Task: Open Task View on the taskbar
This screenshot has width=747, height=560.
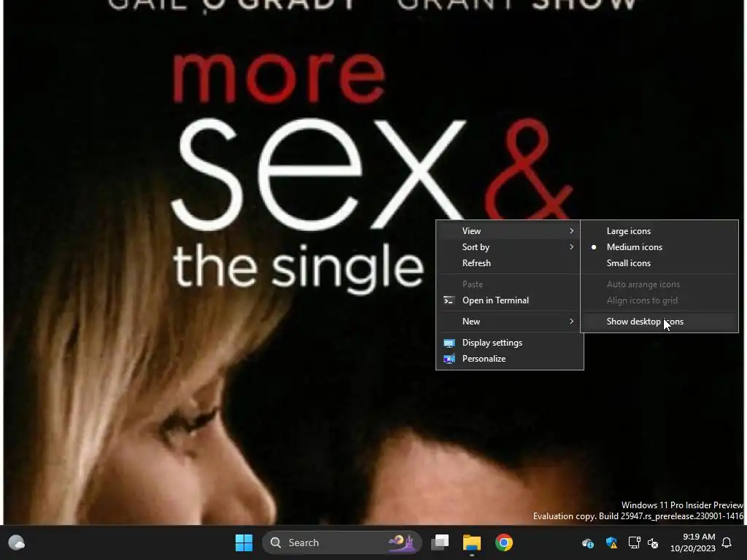Action: [x=440, y=542]
